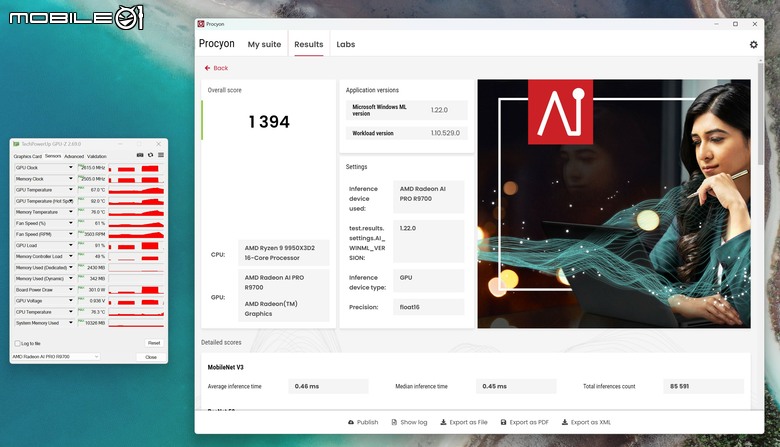The height and width of the screenshot is (447, 780).
Task: Open the GPU-Z Validation tab
Action: (97, 156)
